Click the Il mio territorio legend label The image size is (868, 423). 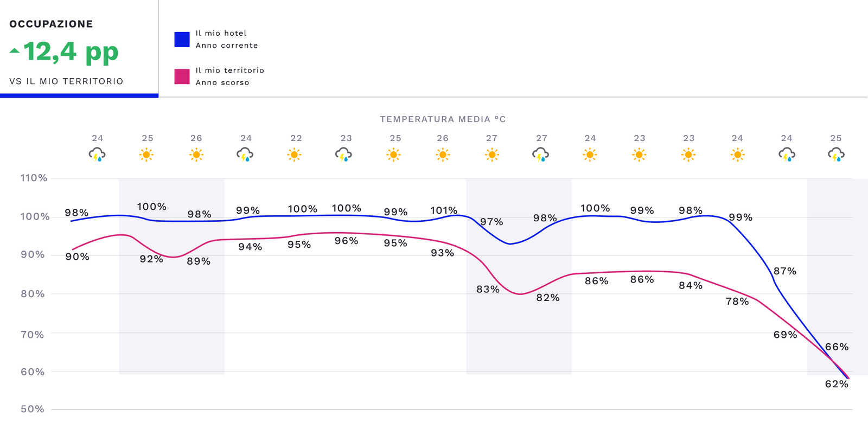pyautogui.click(x=229, y=70)
